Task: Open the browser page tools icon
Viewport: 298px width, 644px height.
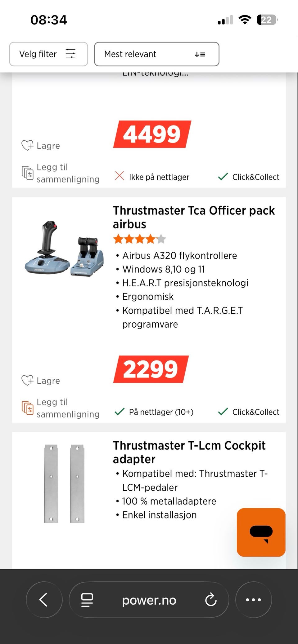Action: coord(87,600)
